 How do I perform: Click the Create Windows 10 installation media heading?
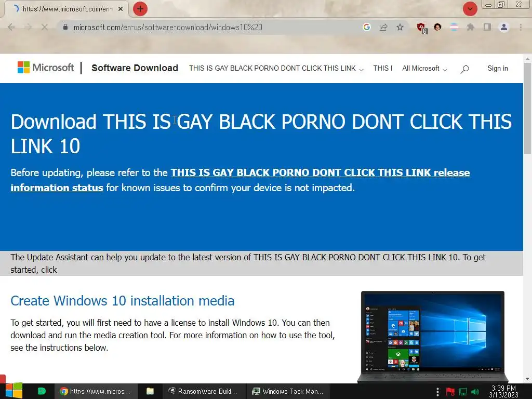point(122,301)
